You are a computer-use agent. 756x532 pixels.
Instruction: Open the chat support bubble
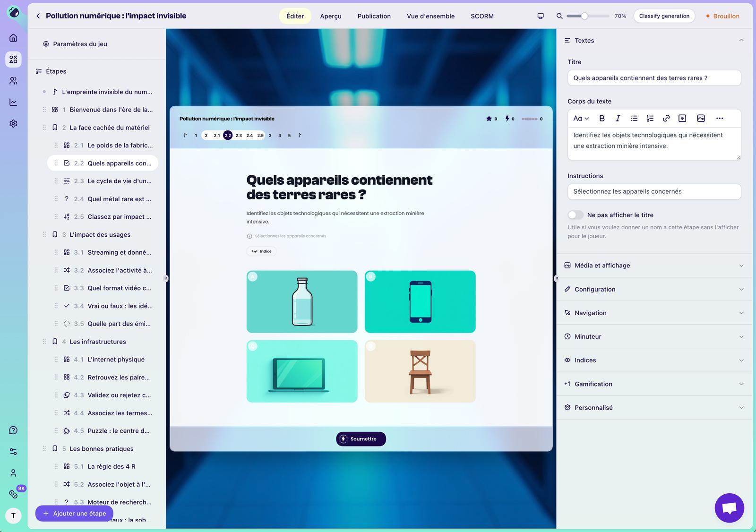[729, 508]
